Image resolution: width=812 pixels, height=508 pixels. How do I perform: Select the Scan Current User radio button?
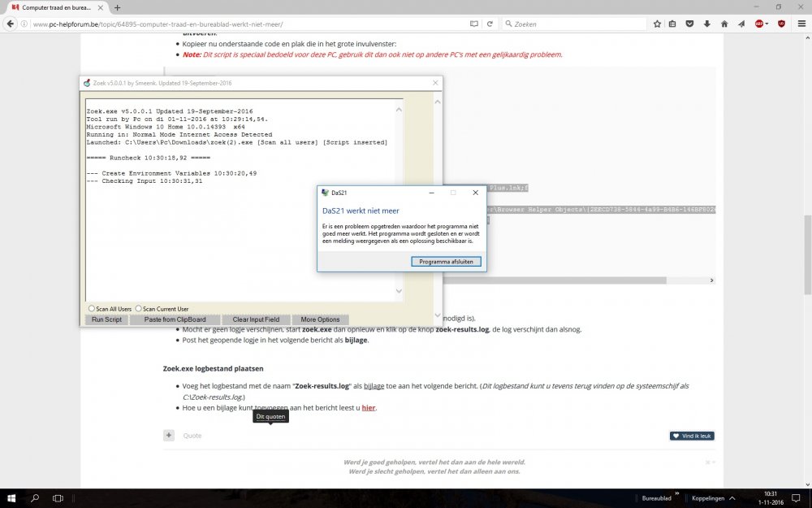point(138,308)
